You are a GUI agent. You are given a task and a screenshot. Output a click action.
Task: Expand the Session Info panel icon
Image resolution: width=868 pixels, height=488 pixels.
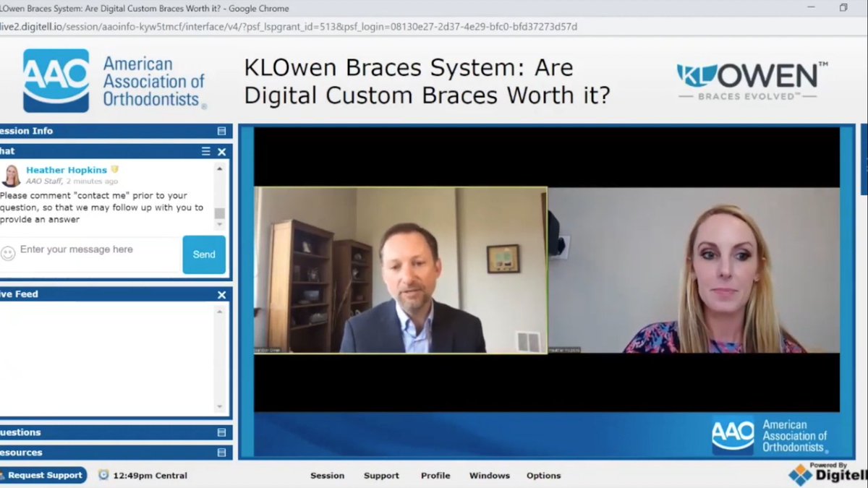tap(221, 131)
